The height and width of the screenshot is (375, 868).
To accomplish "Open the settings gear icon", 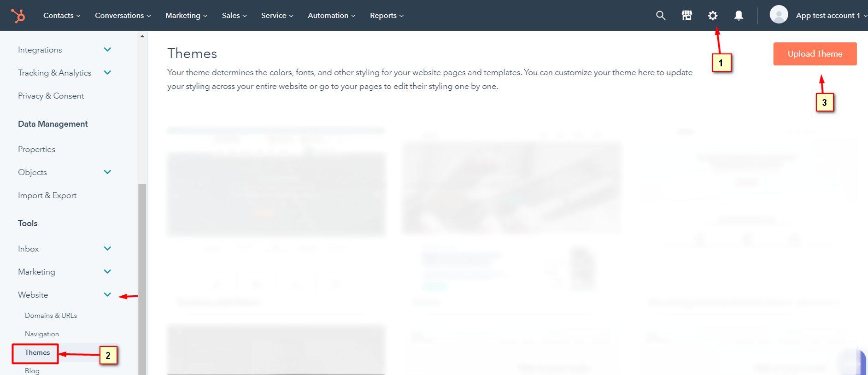I will tap(713, 16).
